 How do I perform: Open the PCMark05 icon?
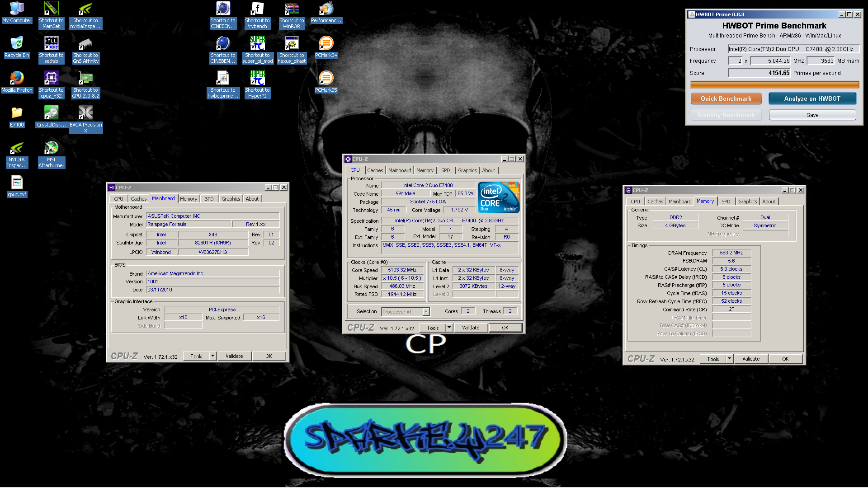tap(326, 82)
